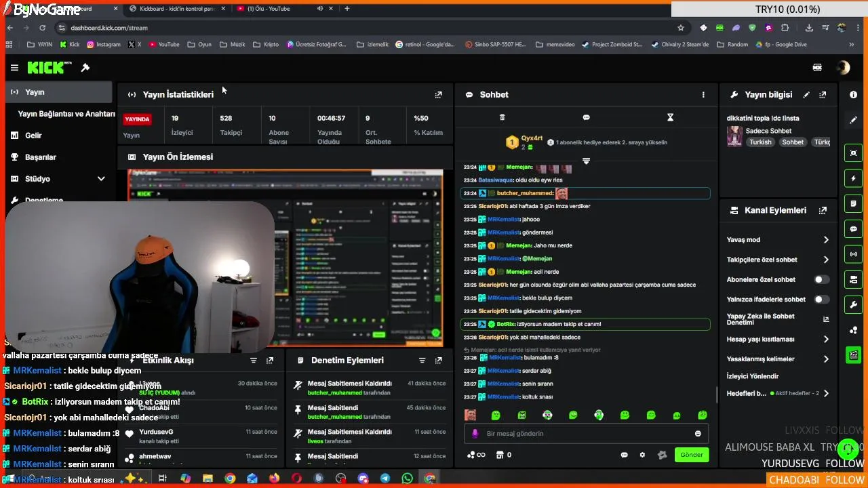
Task: Click the focus frame icon in the right sidebar
Action: point(853,153)
